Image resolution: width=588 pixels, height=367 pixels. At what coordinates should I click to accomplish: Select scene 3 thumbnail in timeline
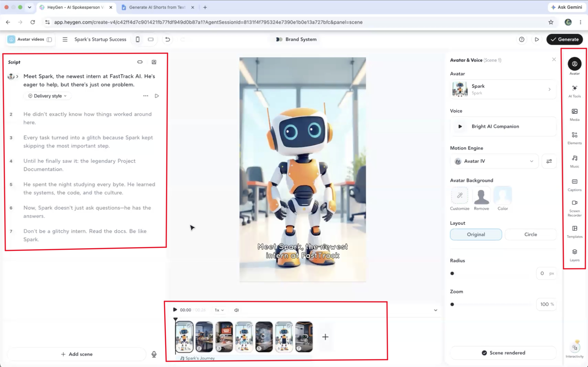(x=224, y=337)
